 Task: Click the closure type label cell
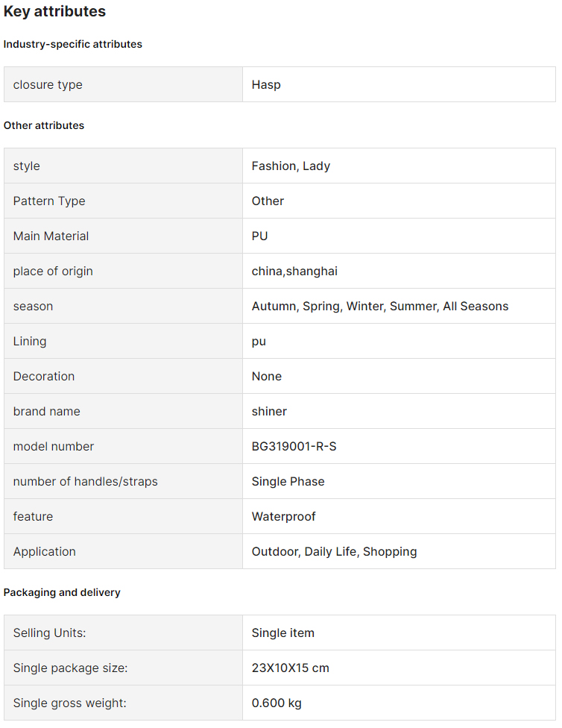click(123, 84)
